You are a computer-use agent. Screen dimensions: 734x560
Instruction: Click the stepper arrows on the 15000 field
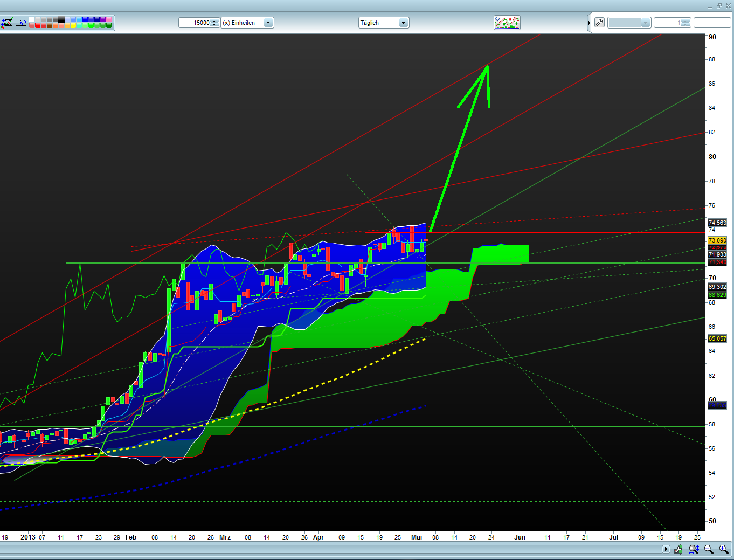coord(215,23)
